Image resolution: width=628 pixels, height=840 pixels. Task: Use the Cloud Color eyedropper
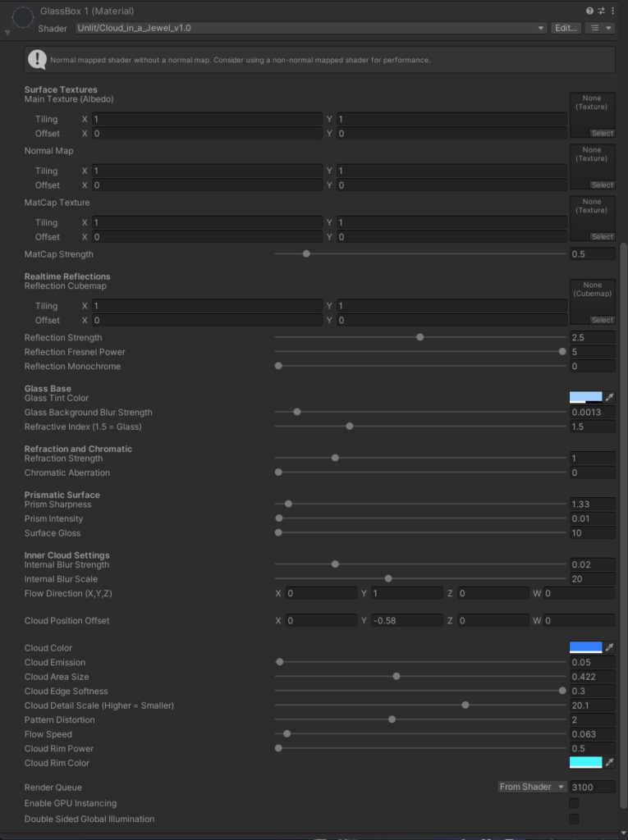(610, 648)
